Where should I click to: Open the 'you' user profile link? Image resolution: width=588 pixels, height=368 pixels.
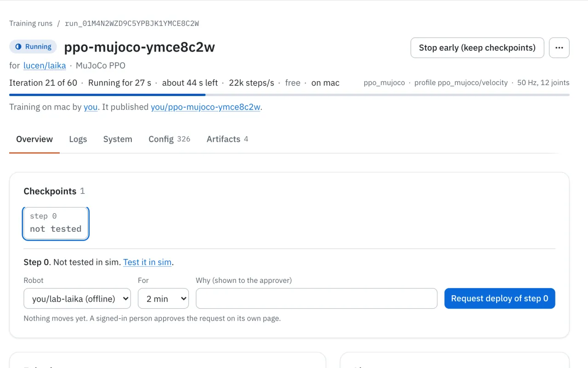tap(90, 107)
